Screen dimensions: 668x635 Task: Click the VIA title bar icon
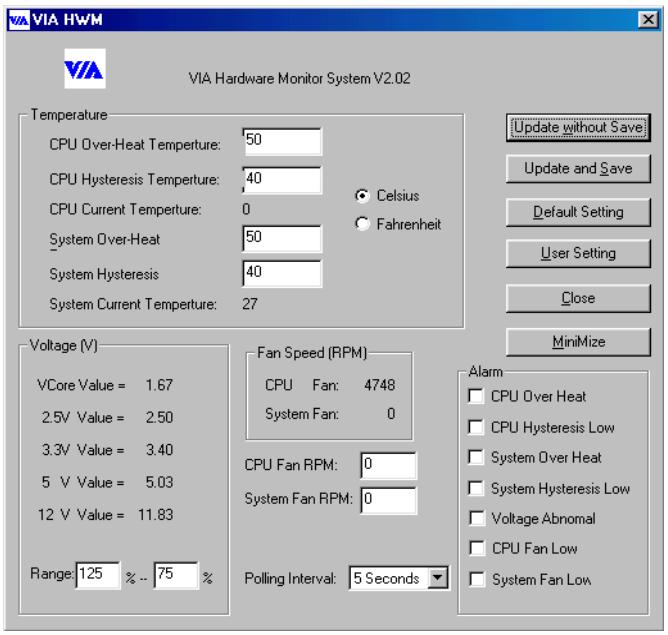[x=19, y=20]
